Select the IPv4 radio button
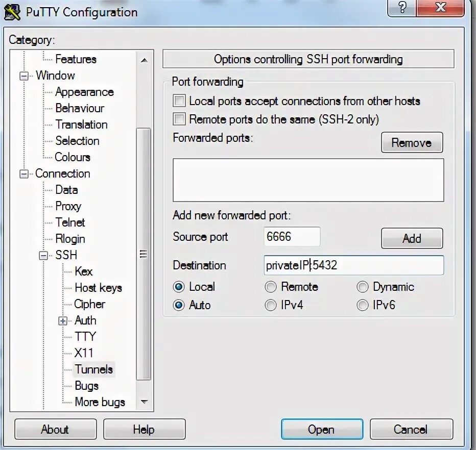Screen dimensions: 476x450 point(271,305)
